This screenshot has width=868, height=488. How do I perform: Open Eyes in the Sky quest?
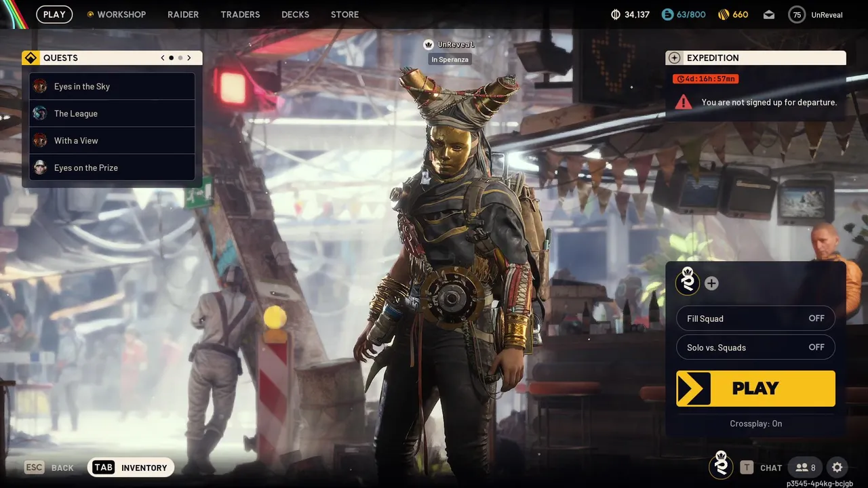pyautogui.click(x=112, y=86)
